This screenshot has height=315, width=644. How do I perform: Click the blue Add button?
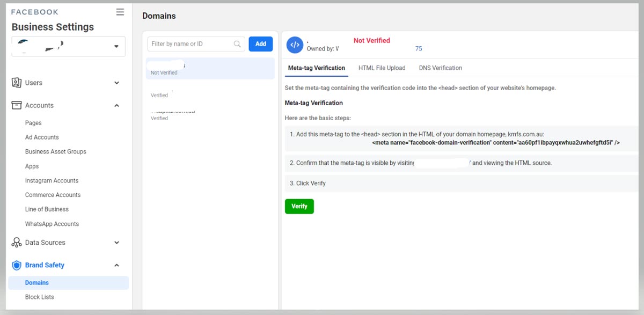261,44
